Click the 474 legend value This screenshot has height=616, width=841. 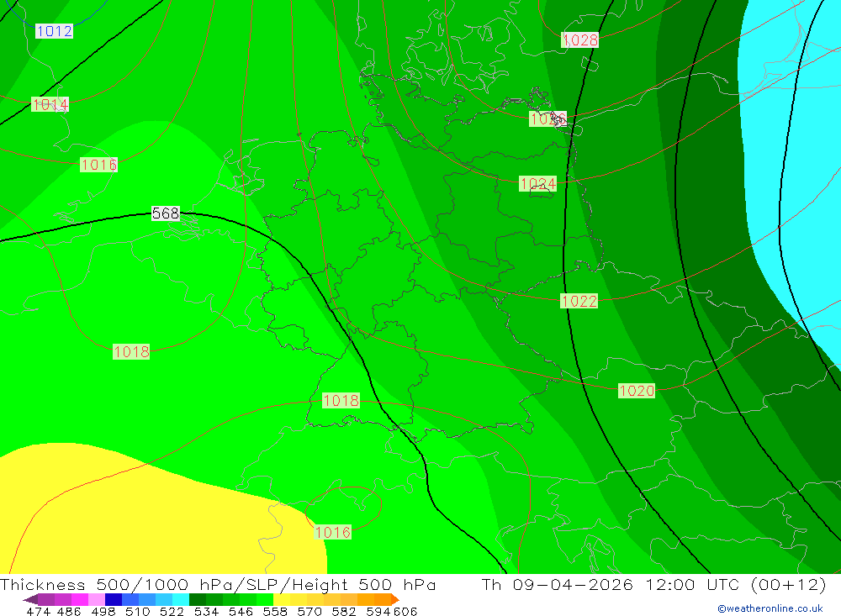38,611
